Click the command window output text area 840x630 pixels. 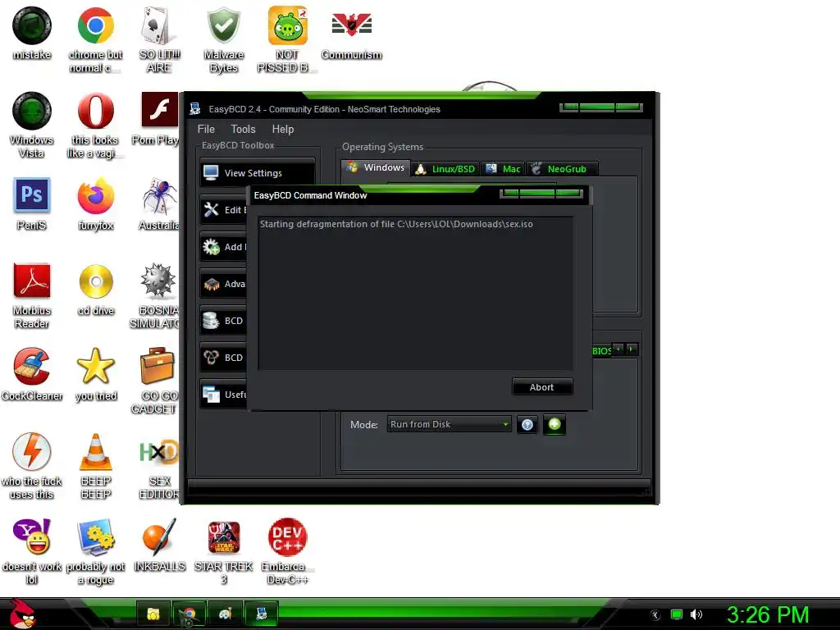pyautogui.click(x=416, y=294)
